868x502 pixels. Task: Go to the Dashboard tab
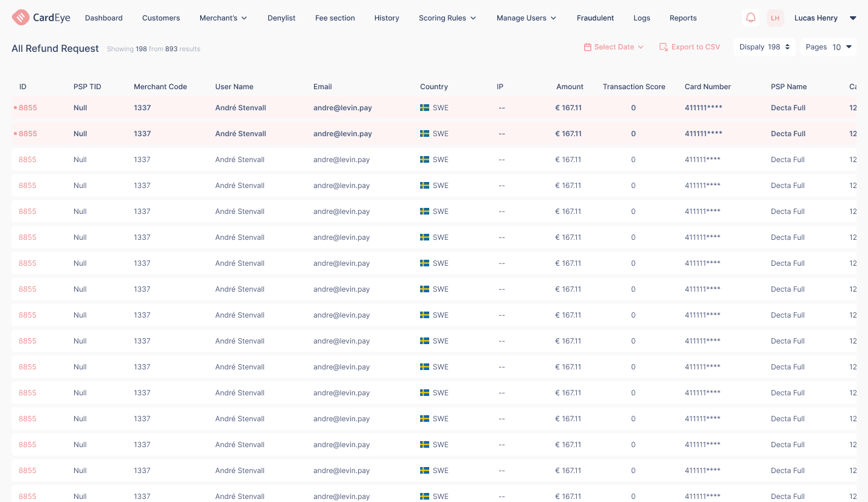[104, 18]
